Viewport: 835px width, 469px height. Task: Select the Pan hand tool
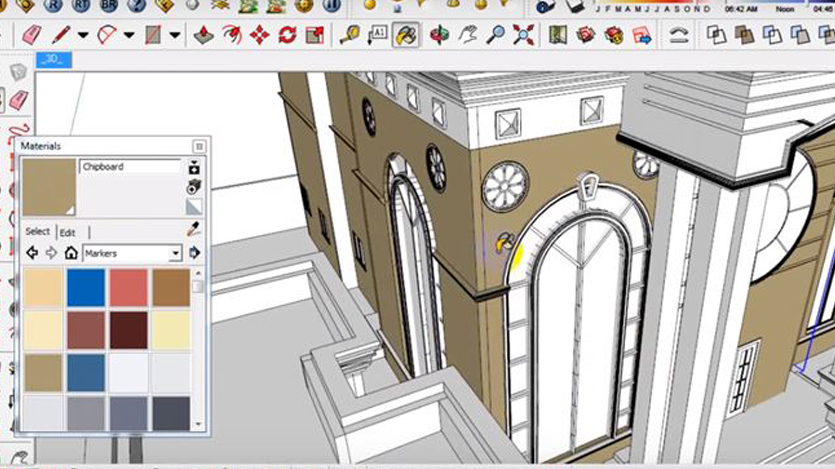468,35
